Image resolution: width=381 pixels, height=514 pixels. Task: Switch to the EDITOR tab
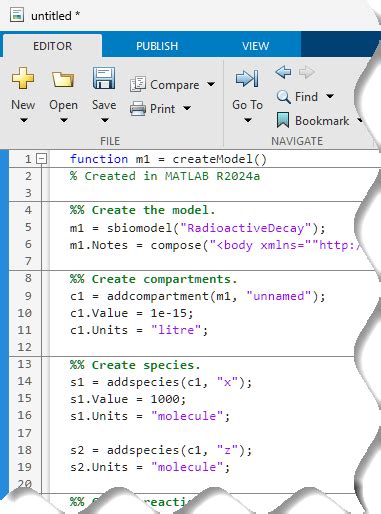[52, 46]
